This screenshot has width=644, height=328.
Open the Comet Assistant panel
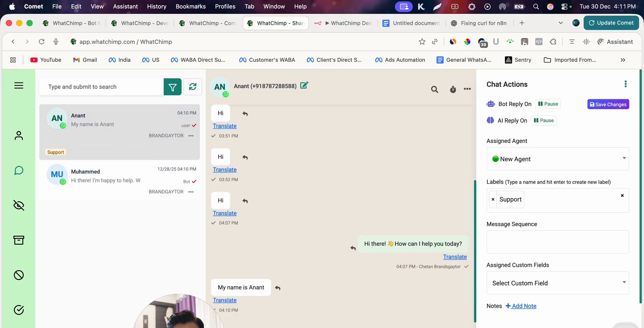click(615, 42)
